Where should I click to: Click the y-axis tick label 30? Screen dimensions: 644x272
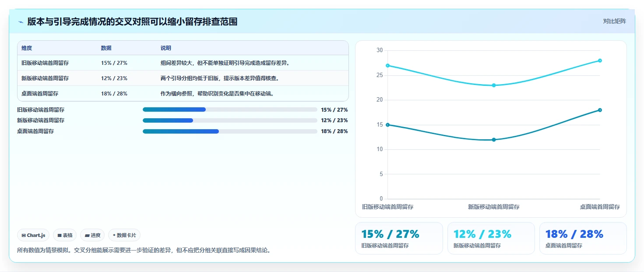(380, 50)
